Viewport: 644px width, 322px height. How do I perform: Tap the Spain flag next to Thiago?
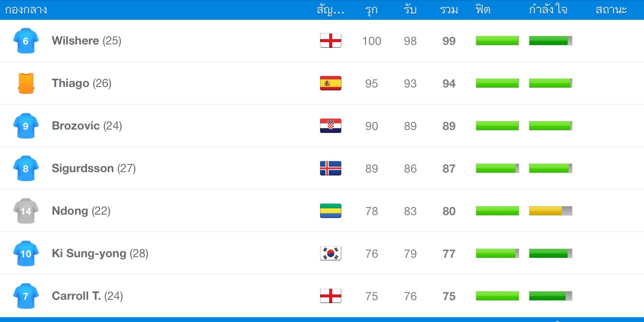tap(331, 83)
